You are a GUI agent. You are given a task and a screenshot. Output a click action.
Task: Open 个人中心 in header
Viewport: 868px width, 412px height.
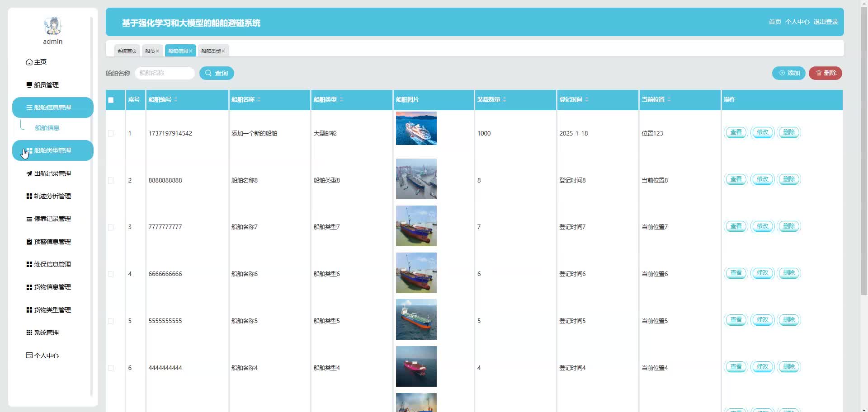[x=797, y=22]
